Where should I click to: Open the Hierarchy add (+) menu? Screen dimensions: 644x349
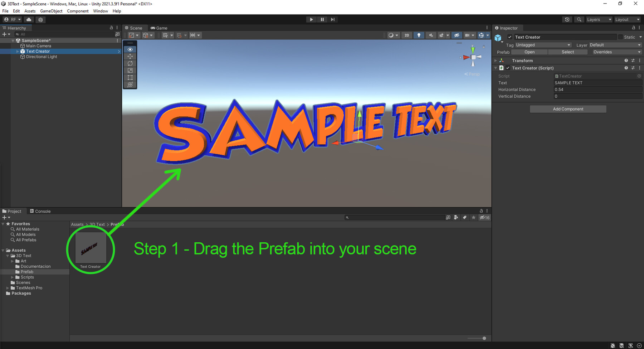[x=6, y=34]
